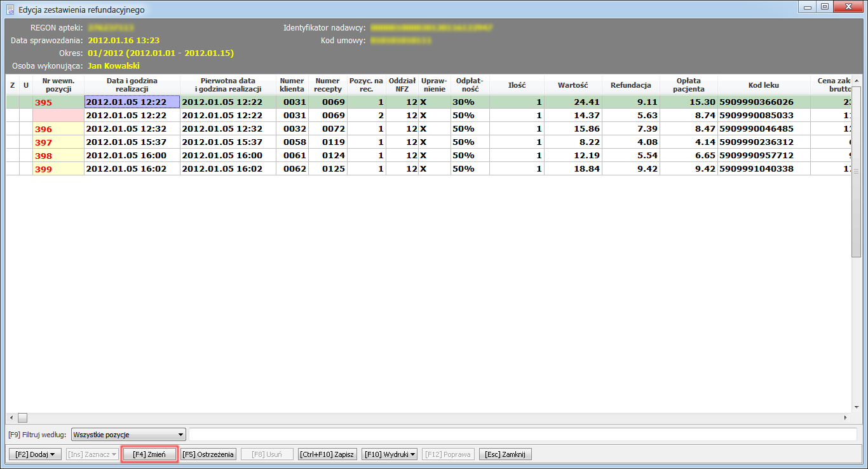Viewport: 868px width, 469px height.
Task: Click the Kod leku column header
Action: (764, 85)
